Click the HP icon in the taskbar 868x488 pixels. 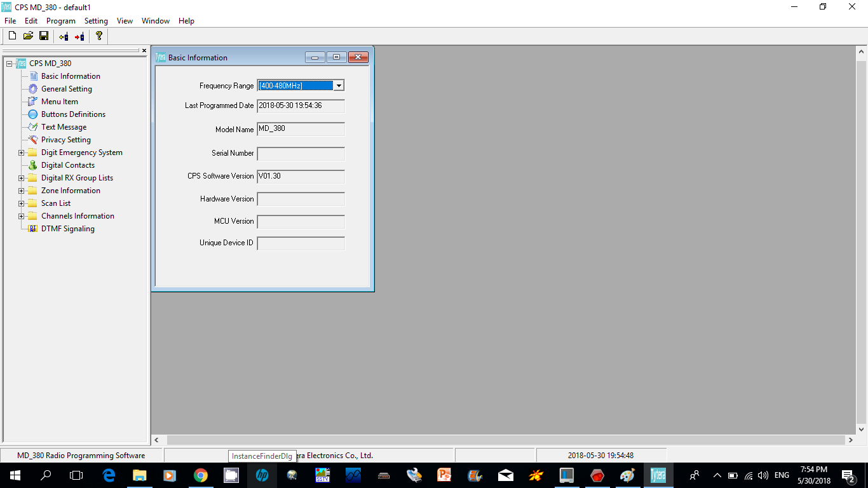(x=262, y=475)
